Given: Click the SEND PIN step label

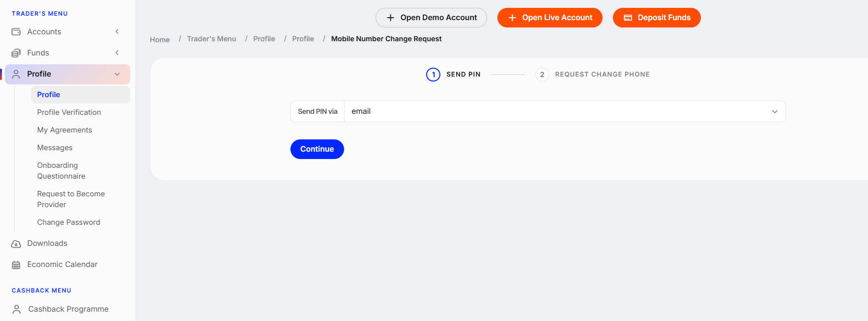Looking at the screenshot, I should (463, 75).
